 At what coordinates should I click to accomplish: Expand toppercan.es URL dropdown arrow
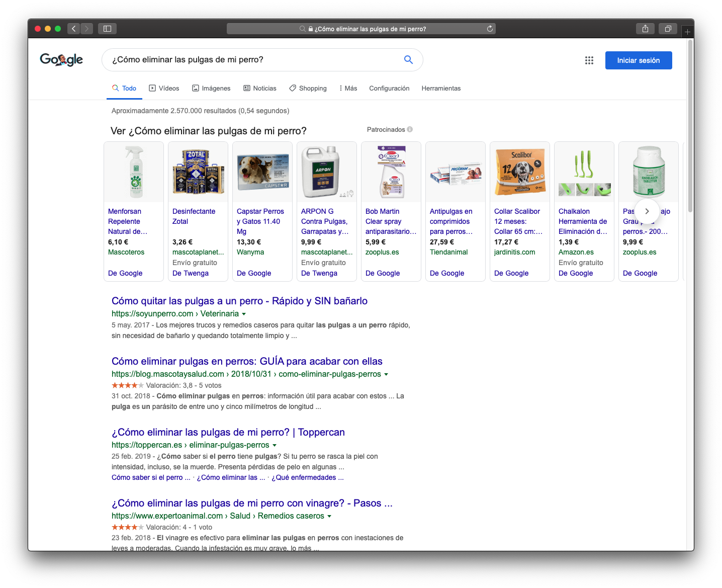click(275, 445)
